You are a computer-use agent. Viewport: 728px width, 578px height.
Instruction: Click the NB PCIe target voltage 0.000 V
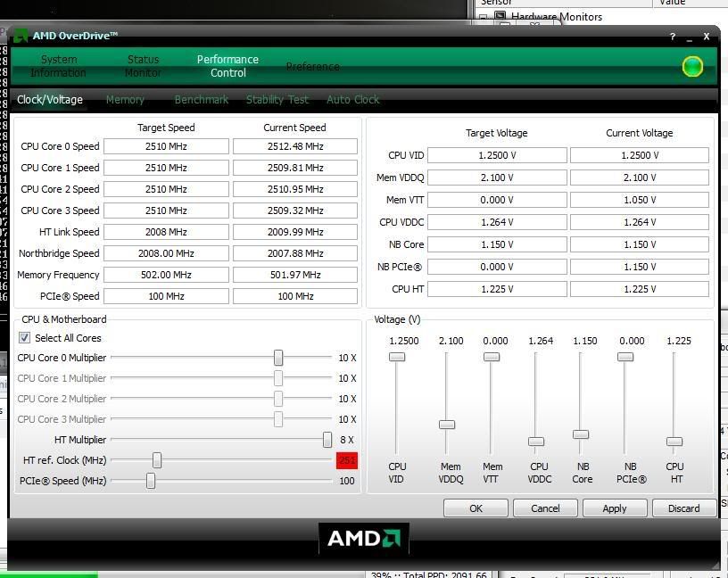pyautogui.click(x=497, y=267)
